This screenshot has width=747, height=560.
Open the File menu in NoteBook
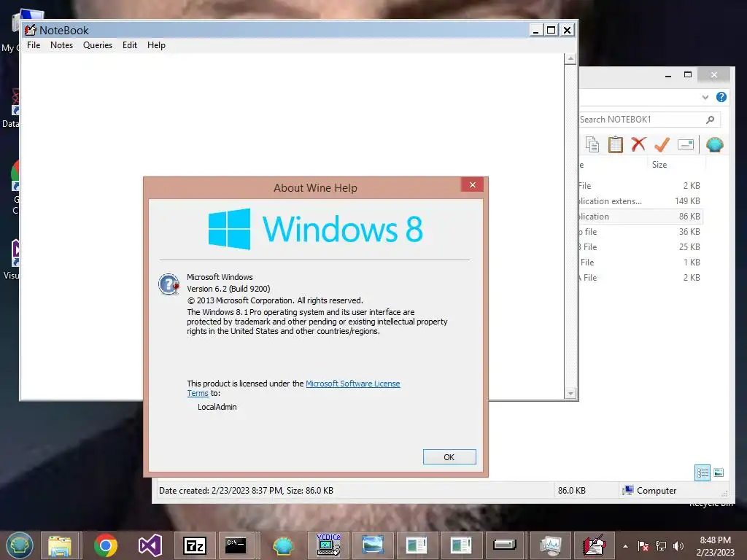point(34,45)
